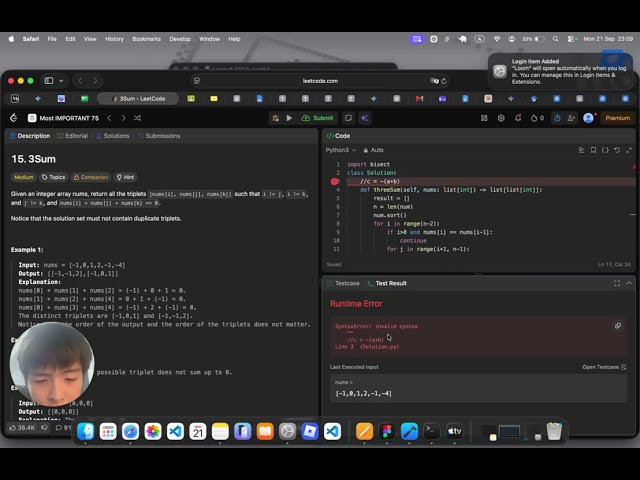
Task: Click the invite user icon
Action: [x=571, y=118]
